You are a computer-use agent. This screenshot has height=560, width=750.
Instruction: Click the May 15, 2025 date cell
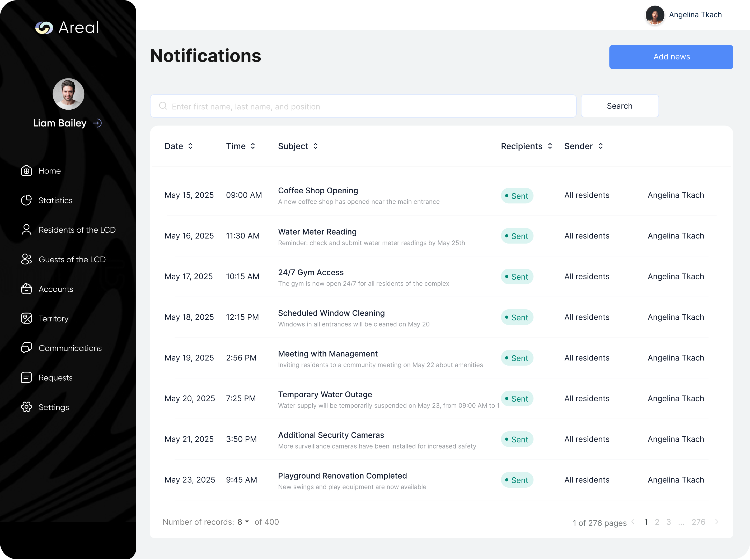point(189,195)
